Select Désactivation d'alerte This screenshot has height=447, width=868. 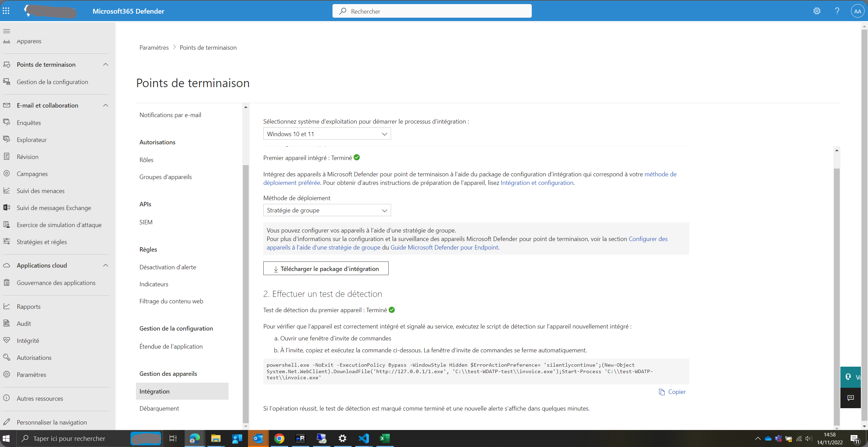pos(168,267)
